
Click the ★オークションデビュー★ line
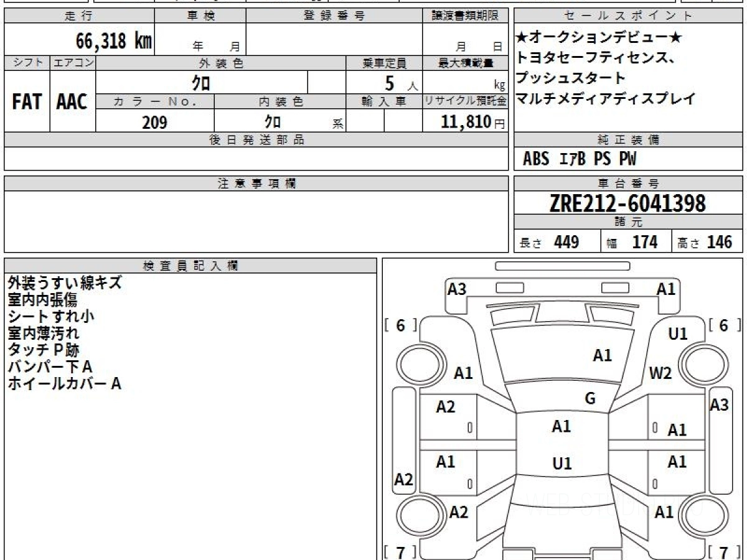pos(599,39)
